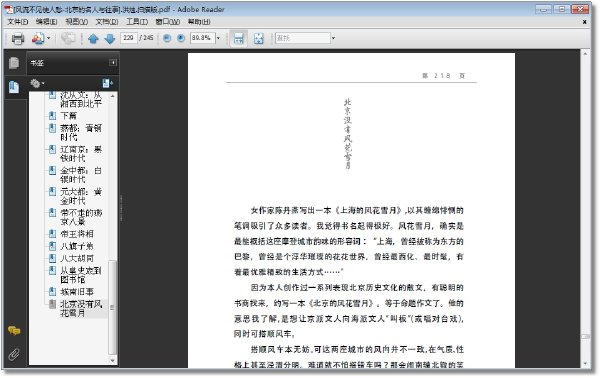
Task: Click document scrollbar up arrow
Action: pyautogui.click(x=585, y=54)
